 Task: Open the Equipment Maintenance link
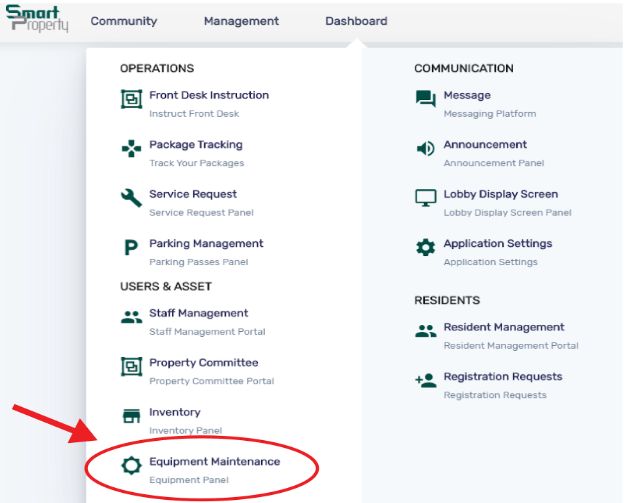tap(214, 462)
